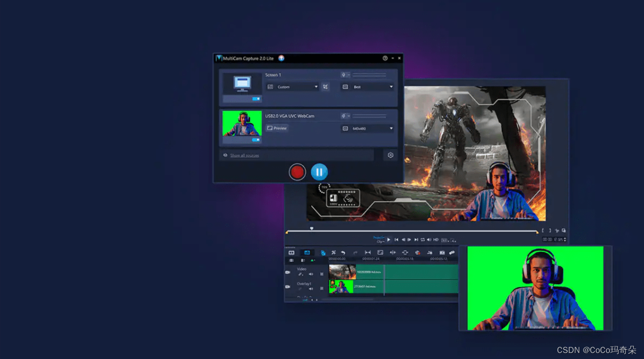
Task: Mute the Video track audio
Action: pos(311,274)
